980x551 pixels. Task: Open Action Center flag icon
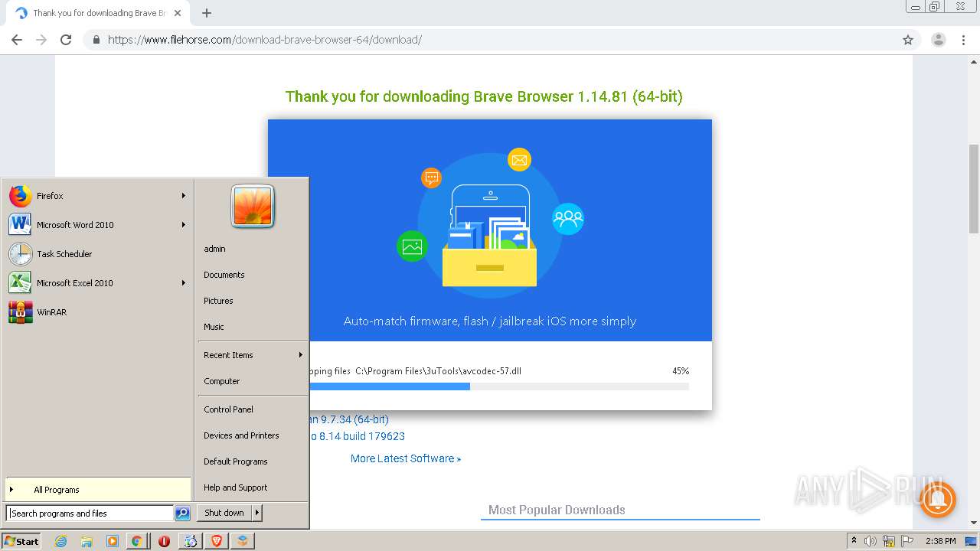pos(907,541)
